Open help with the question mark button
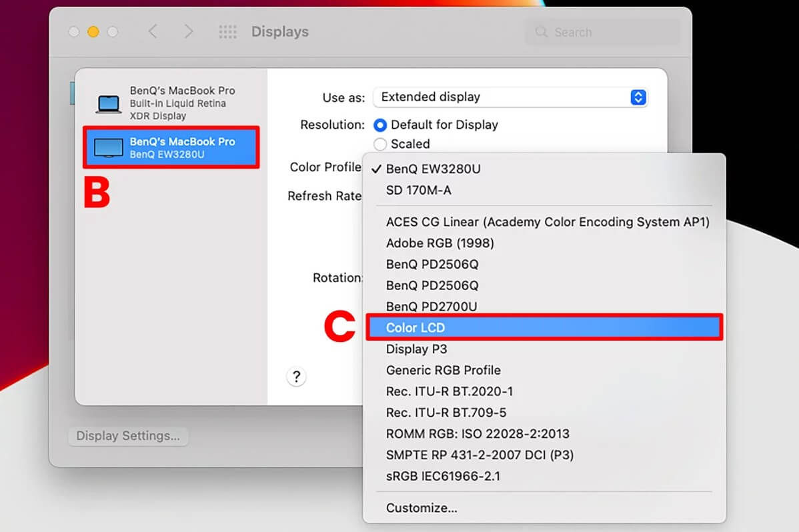The width and height of the screenshot is (799, 532). coord(296,377)
